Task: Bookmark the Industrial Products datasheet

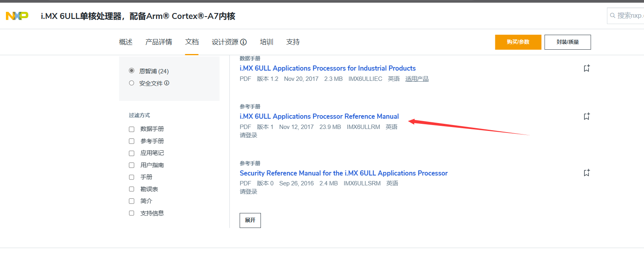Action: pyautogui.click(x=586, y=68)
